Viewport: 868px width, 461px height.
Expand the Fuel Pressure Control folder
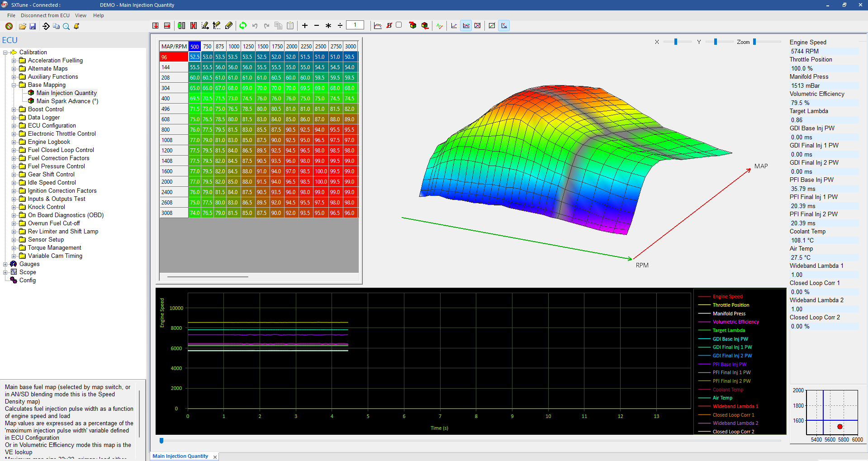click(x=14, y=166)
